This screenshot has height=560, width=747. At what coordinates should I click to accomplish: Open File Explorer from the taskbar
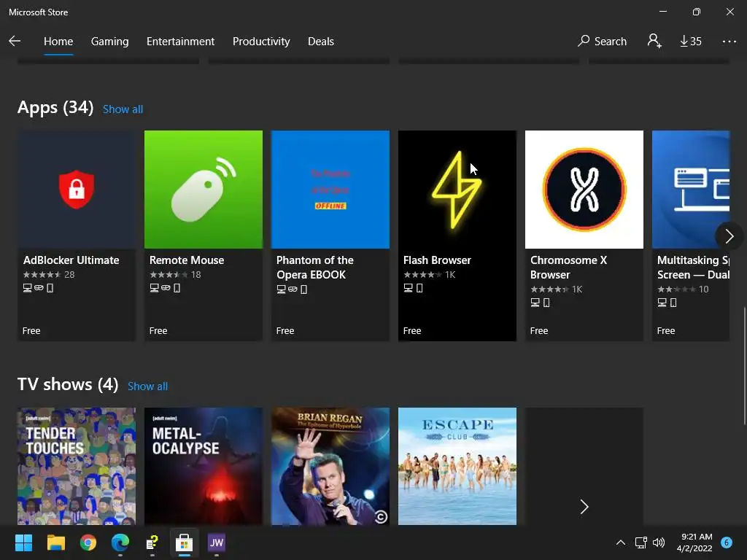(55, 542)
